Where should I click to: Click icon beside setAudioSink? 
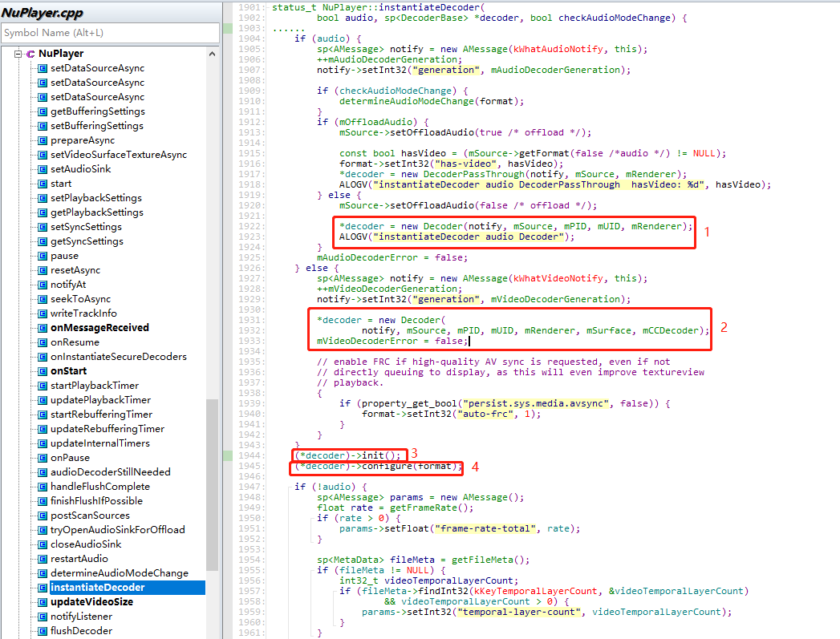[43, 169]
